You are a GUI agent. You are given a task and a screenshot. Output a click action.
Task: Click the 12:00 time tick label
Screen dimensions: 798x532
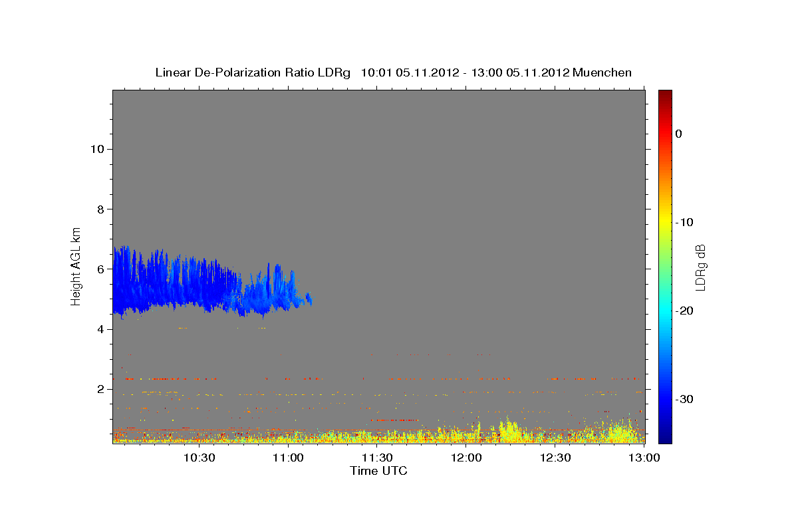[466, 458]
